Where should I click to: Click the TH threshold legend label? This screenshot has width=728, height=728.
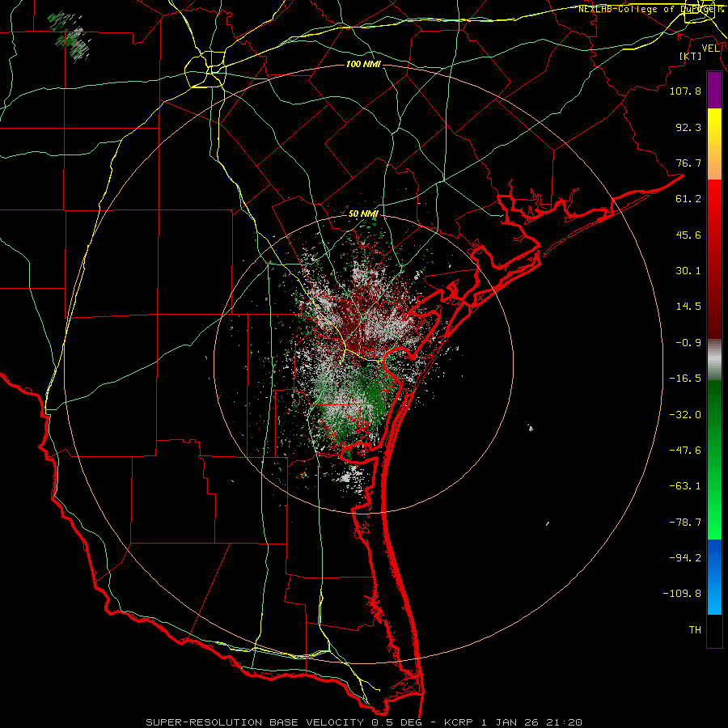695,630
